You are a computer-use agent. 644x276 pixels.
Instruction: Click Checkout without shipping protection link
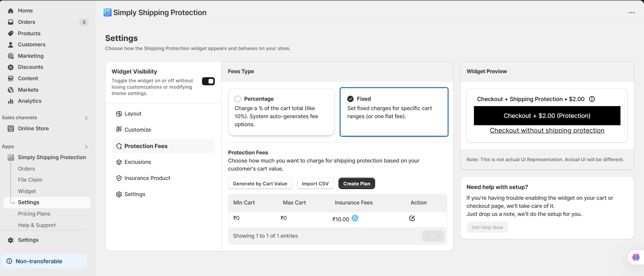(x=547, y=131)
